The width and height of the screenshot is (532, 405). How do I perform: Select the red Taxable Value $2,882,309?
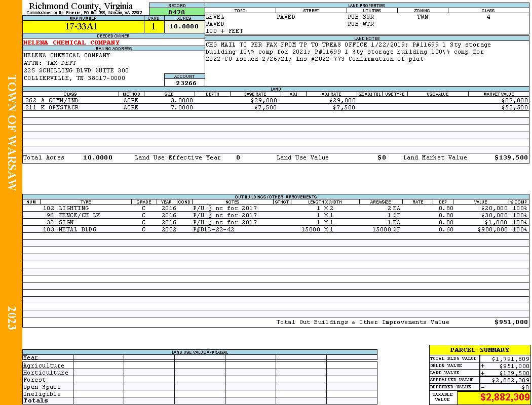[x=505, y=397]
